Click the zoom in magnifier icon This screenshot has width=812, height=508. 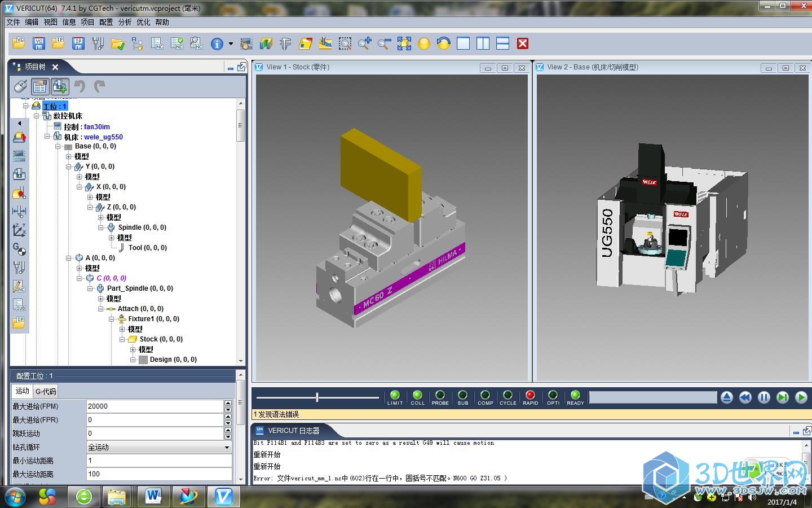[x=365, y=43]
